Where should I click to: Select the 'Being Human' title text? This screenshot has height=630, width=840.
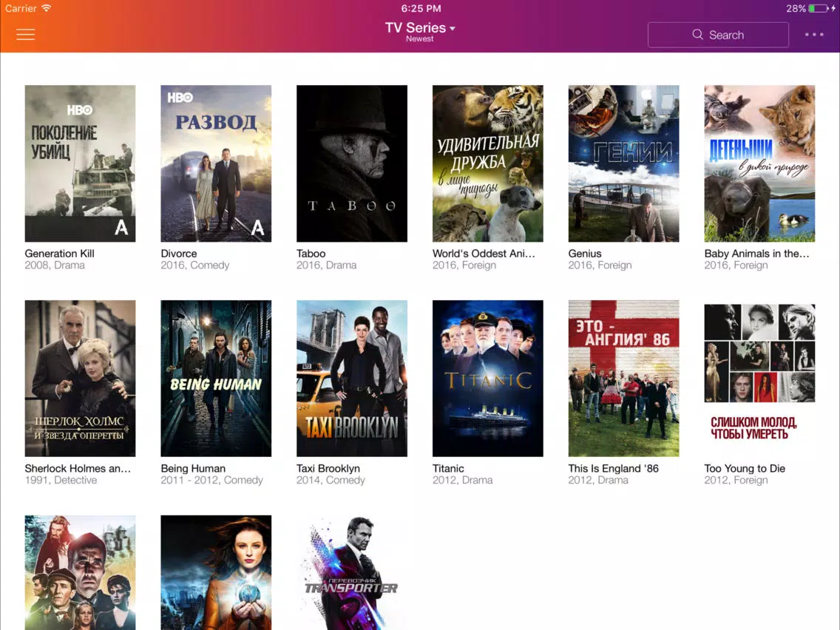(193, 468)
